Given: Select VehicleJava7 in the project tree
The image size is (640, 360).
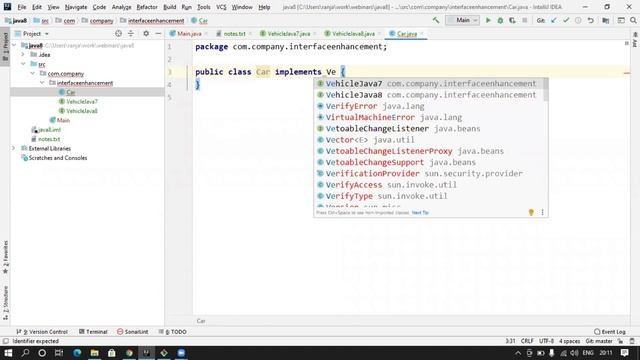Looking at the screenshot, I should pyautogui.click(x=82, y=102).
